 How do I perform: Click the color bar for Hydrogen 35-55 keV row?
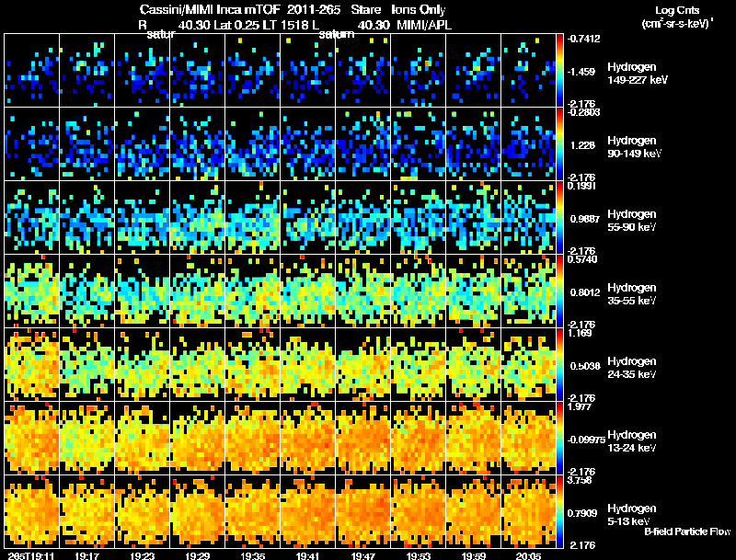click(559, 291)
